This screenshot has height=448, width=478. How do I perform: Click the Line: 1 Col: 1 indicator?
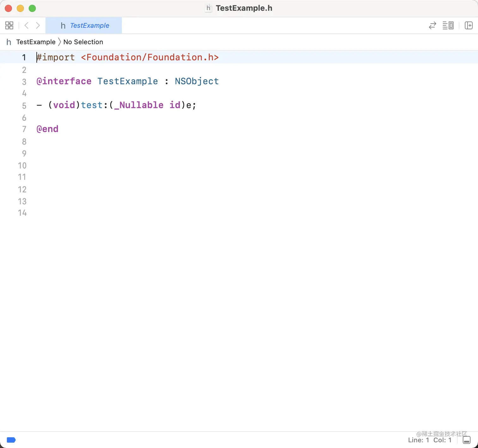point(430,440)
